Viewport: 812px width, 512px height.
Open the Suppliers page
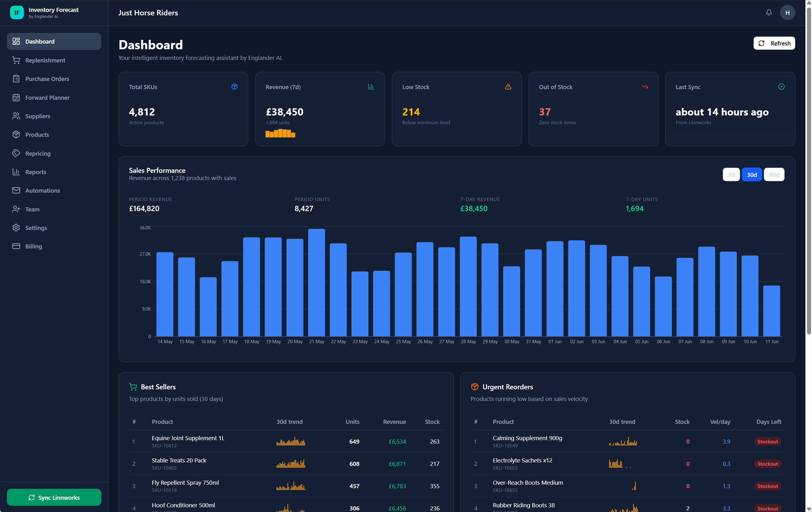coord(54,116)
